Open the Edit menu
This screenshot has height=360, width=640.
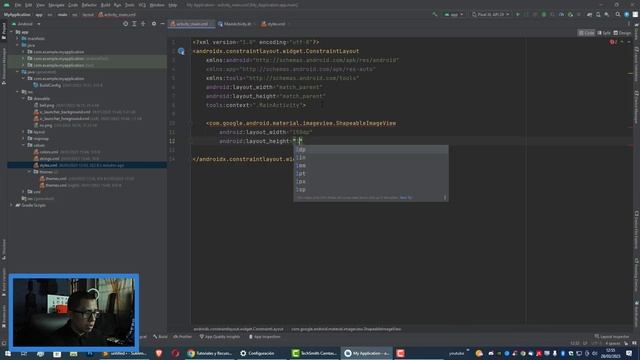[28, 5]
